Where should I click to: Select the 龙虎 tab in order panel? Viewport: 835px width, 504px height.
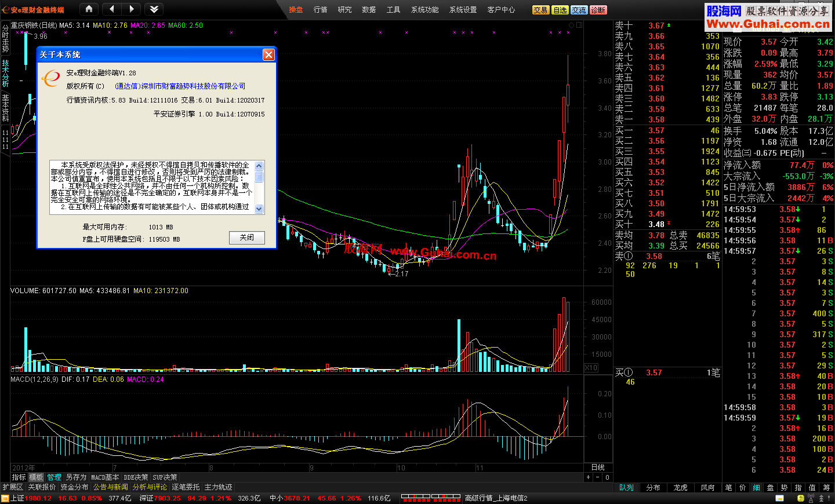(x=680, y=488)
